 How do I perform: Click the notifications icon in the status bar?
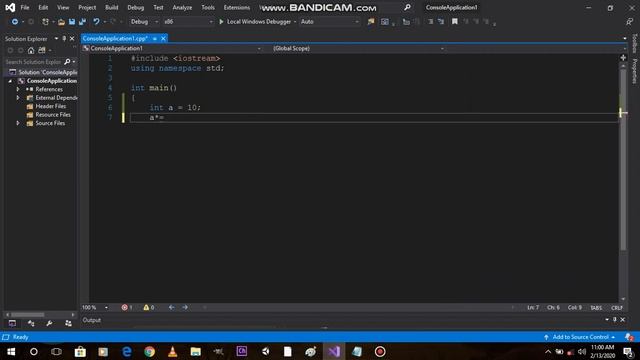click(629, 337)
